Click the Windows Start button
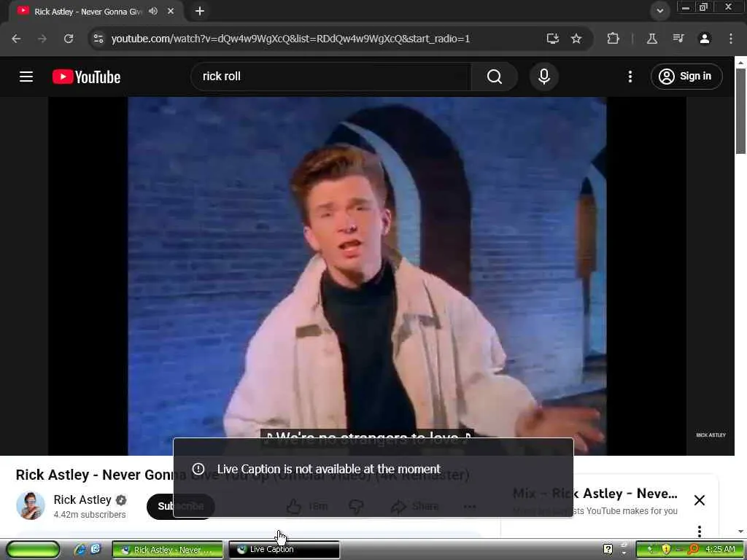This screenshot has width=747, height=560. click(x=33, y=549)
